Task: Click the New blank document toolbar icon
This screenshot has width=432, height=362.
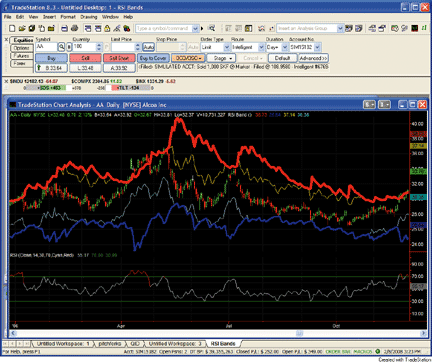Action: point(11,29)
